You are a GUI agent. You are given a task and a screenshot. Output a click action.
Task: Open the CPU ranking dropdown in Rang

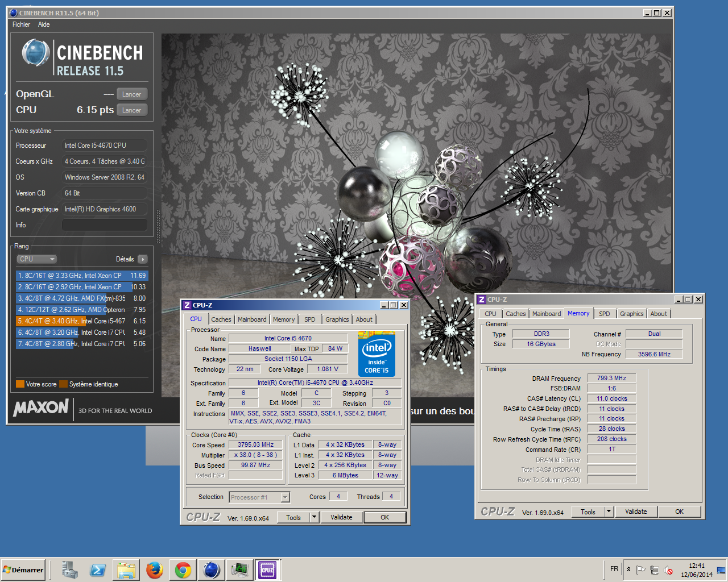pyautogui.click(x=36, y=259)
